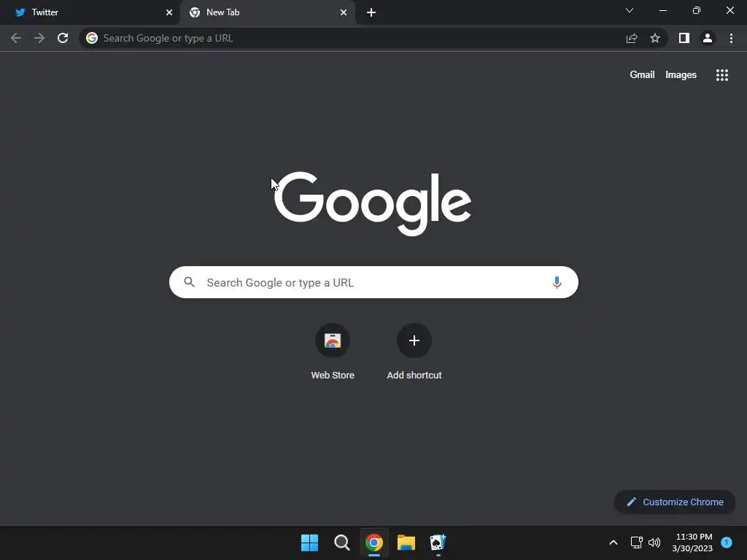Close the Twitter tab
This screenshot has height=560, width=747.
click(x=169, y=12)
